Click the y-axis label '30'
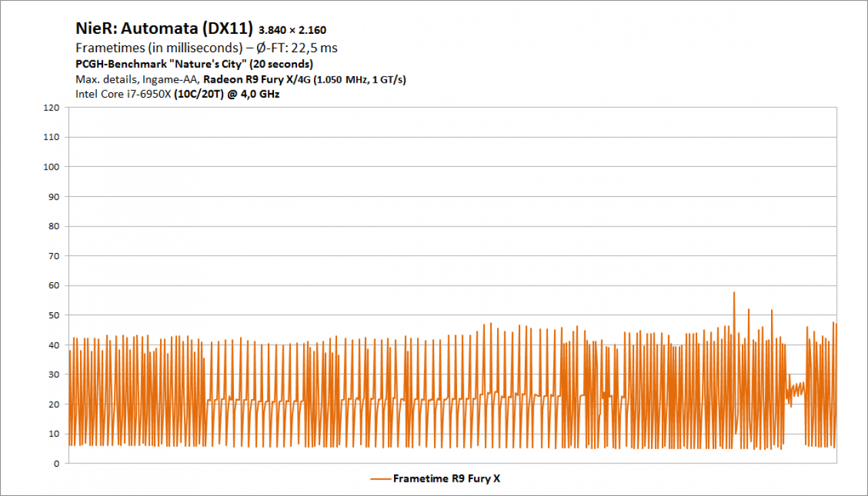868x496 pixels. (x=54, y=375)
